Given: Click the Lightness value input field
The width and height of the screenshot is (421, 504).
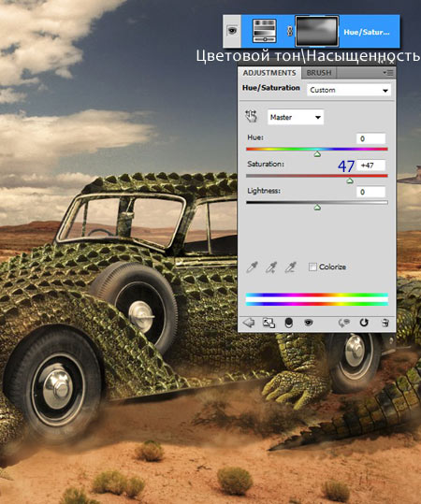Looking at the screenshot, I should point(370,192).
